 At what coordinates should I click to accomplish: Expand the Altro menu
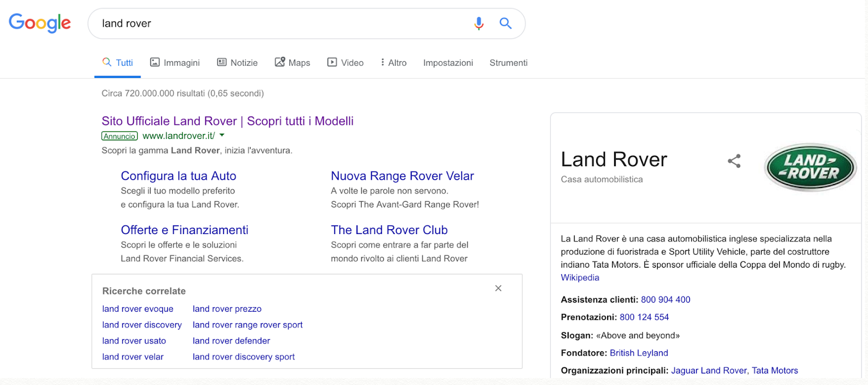[394, 63]
